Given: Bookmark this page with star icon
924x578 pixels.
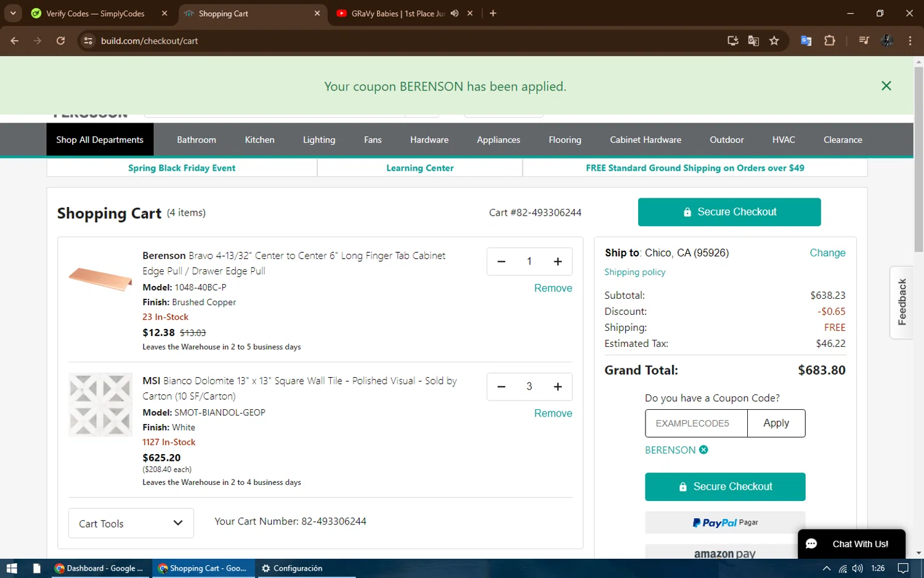Looking at the screenshot, I should [x=774, y=41].
